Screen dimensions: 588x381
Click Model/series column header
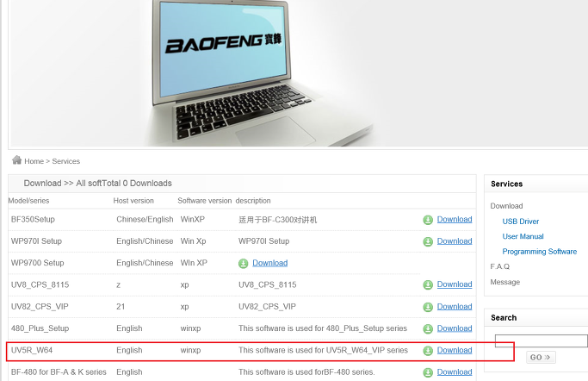click(29, 201)
